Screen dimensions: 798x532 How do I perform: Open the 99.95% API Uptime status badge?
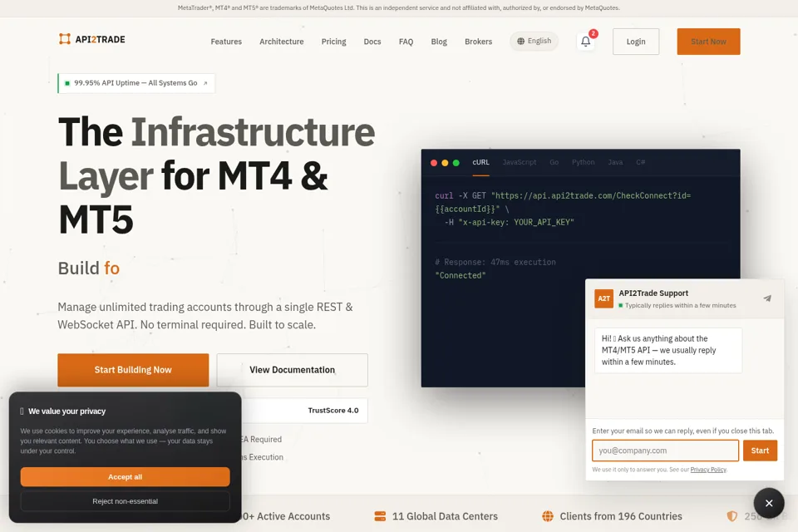(x=136, y=83)
